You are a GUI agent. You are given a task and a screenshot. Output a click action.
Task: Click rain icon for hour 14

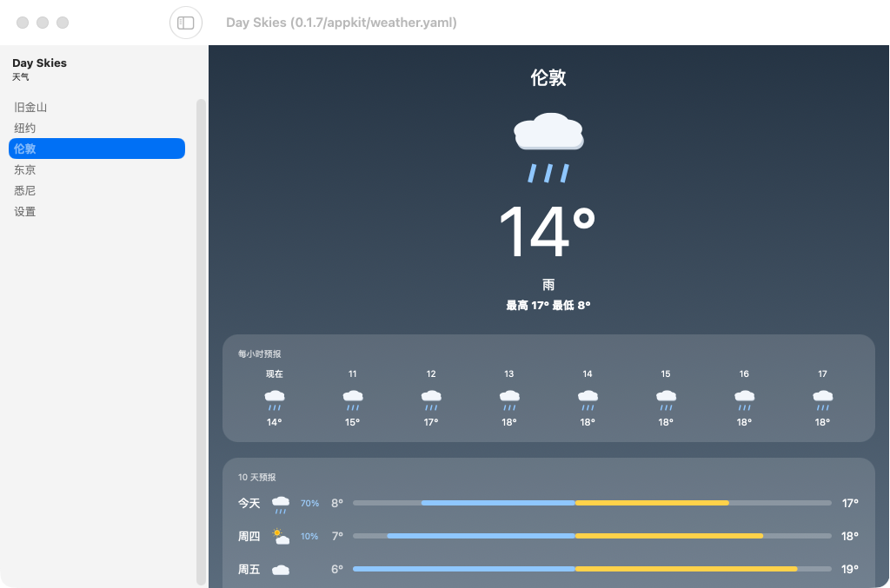(588, 400)
